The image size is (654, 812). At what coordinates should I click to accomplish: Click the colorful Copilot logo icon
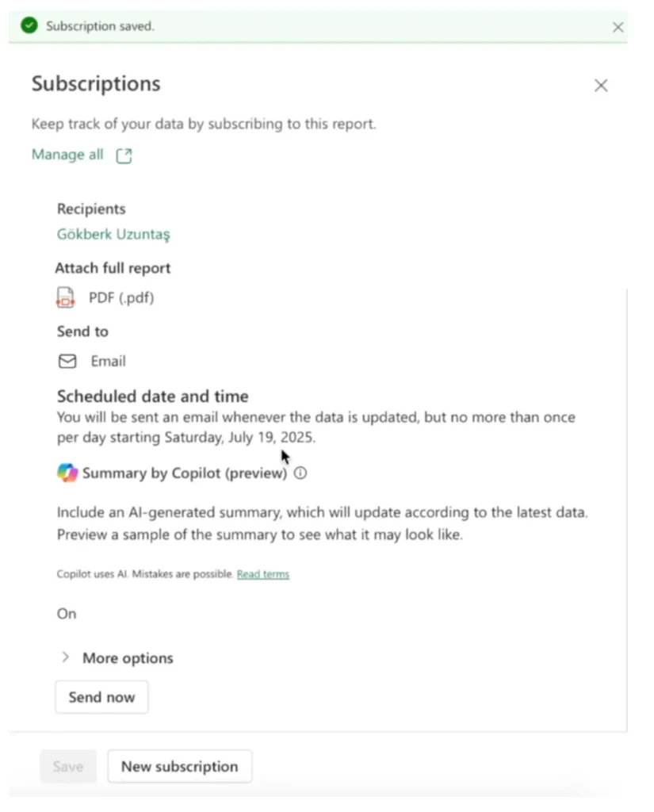[x=67, y=473]
